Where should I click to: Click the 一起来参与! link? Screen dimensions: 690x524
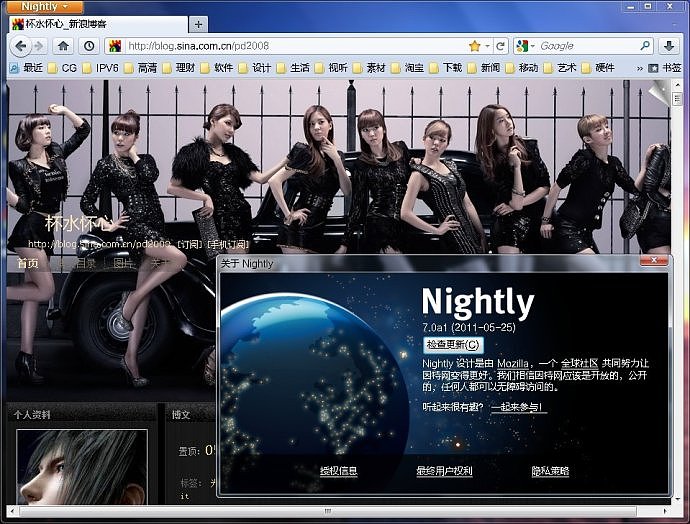click(519, 407)
